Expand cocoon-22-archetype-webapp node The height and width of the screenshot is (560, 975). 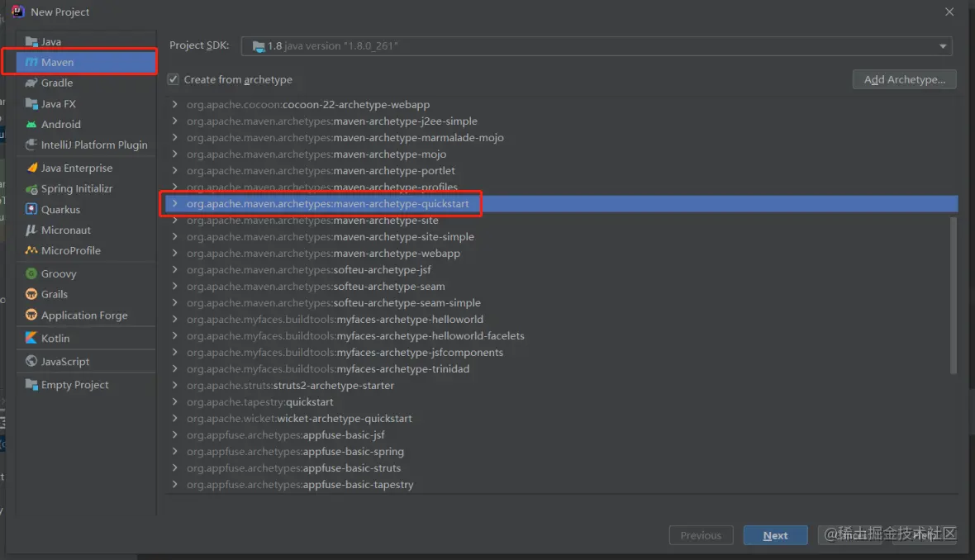click(x=174, y=104)
